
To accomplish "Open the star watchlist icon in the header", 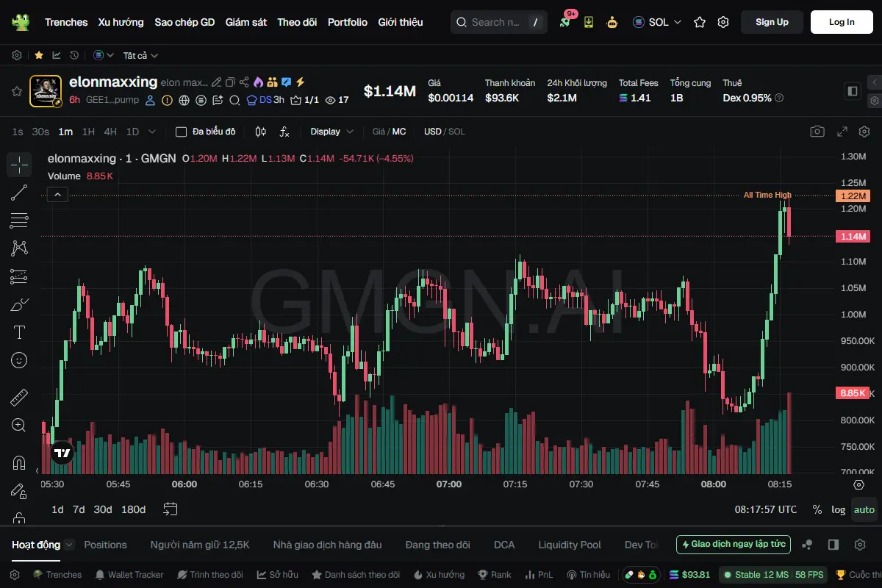I will [x=700, y=22].
